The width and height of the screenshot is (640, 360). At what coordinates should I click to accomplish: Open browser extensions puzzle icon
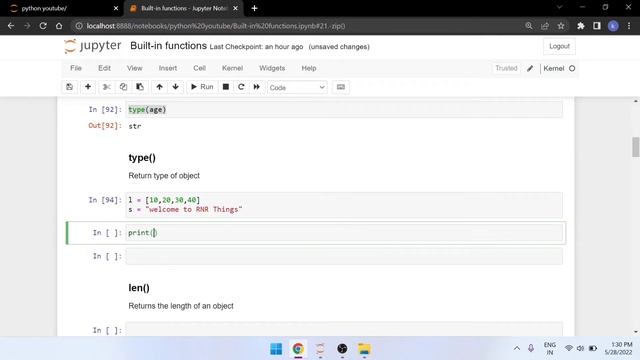[x=580, y=26]
